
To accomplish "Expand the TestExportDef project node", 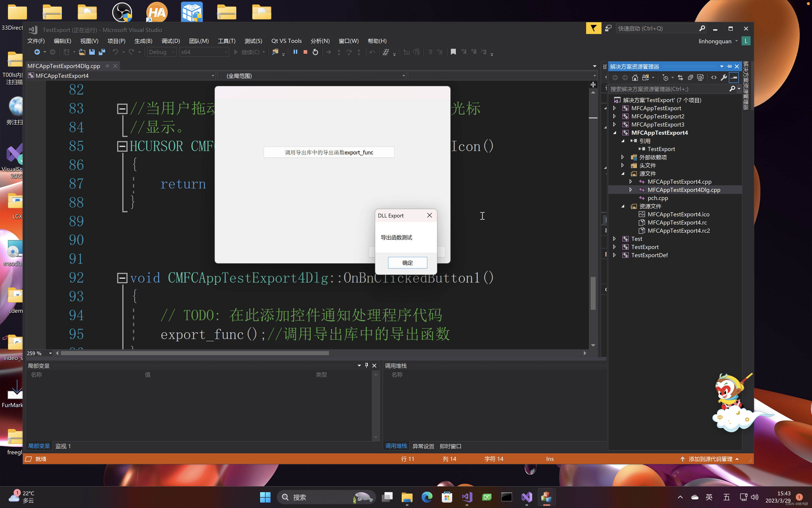I will (614, 255).
